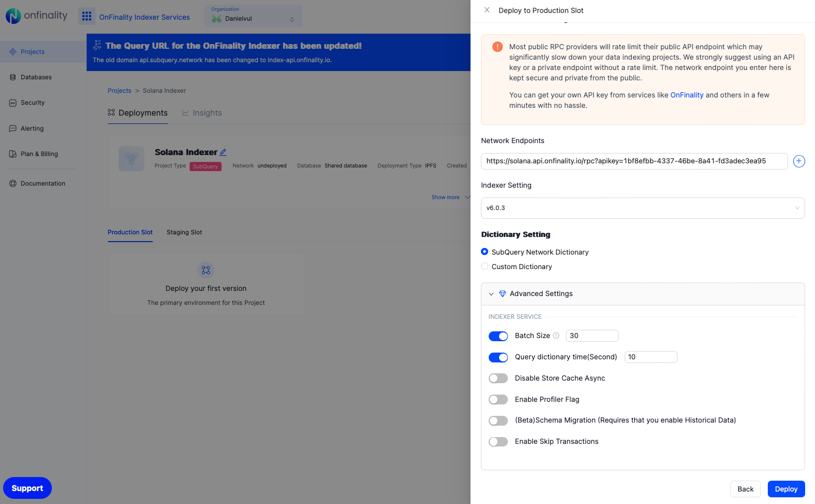Close the Deploy to Production Slot panel
Screen dimensions: 815x504
[x=487, y=10]
